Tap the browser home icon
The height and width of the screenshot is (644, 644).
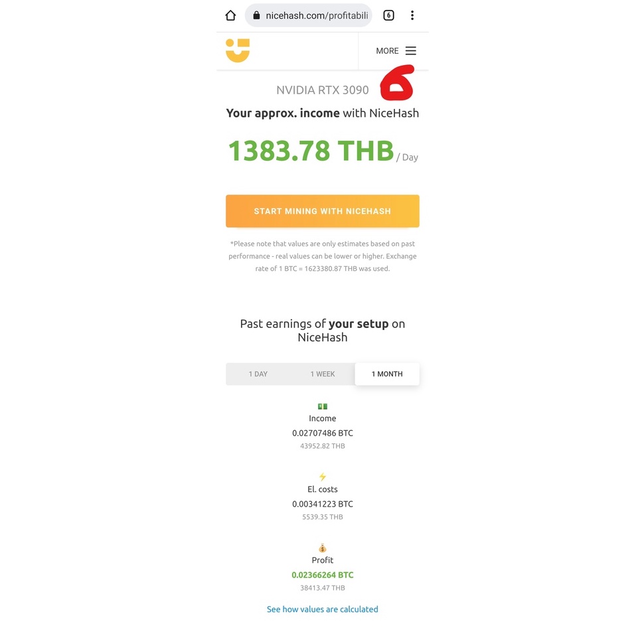coord(230,16)
